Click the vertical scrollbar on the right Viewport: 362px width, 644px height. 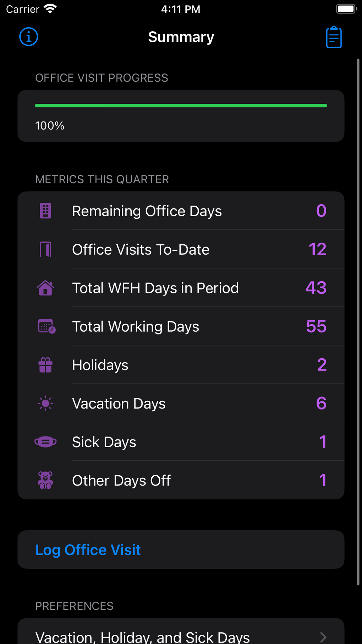(358, 320)
